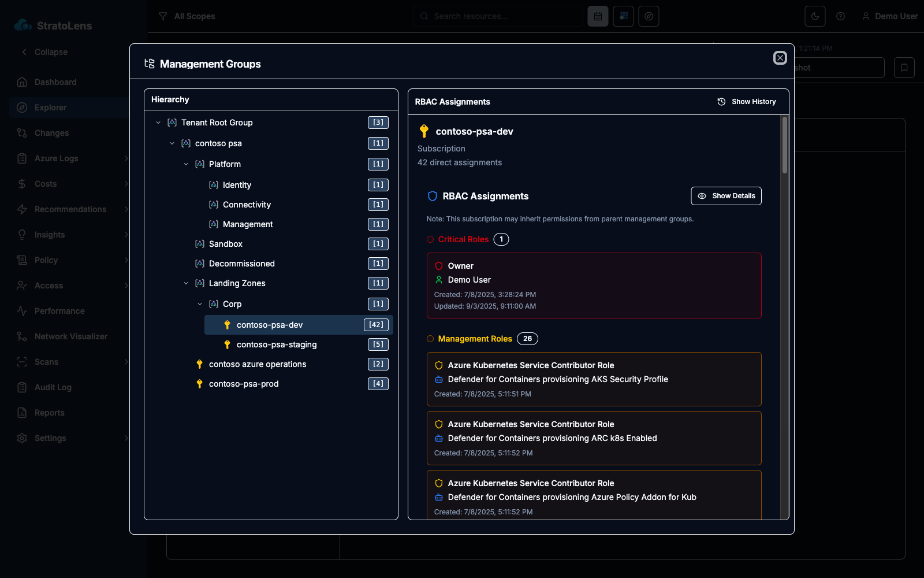Viewport: 924px width, 578px height.
Task: Click the Scans sidebar icon
Action: 22,362
